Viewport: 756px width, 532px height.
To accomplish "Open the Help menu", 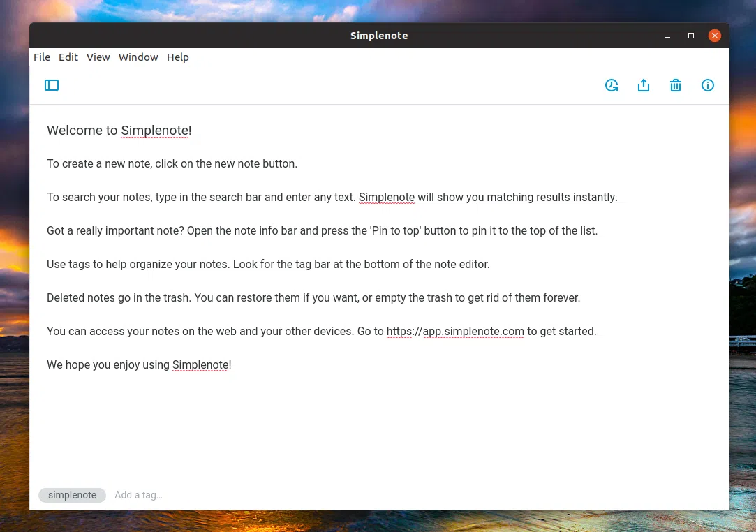I will tap(177, 57).
